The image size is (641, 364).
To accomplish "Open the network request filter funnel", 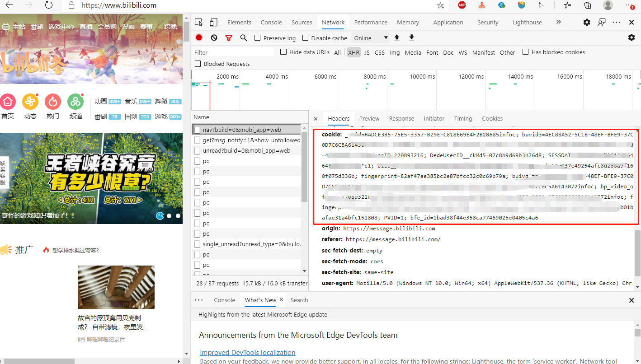I will [x=229, y=37].
